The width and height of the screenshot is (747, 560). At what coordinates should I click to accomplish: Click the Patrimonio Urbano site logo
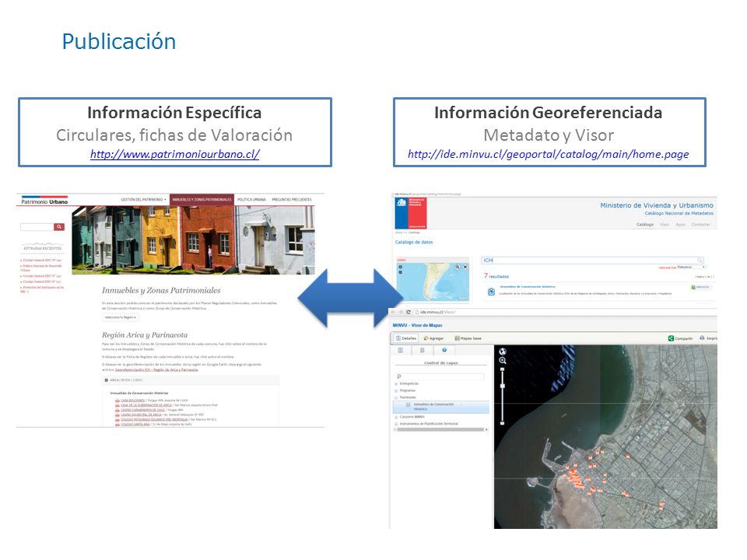tap(44, 201)
